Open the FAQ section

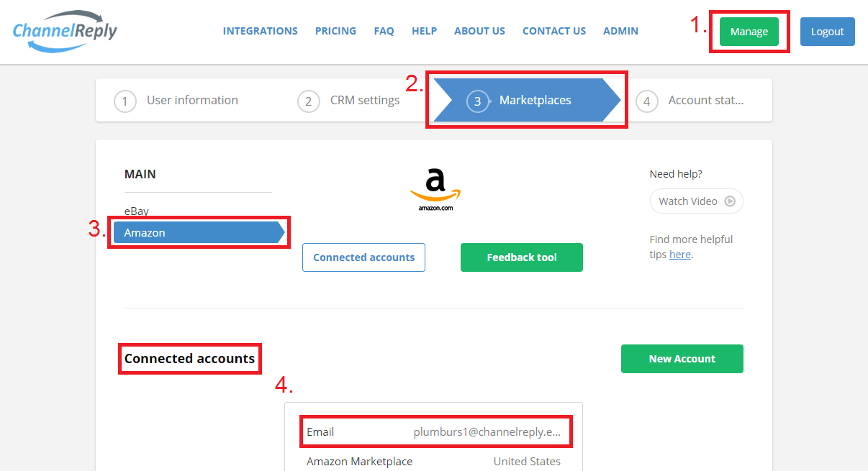click(384, 30)
